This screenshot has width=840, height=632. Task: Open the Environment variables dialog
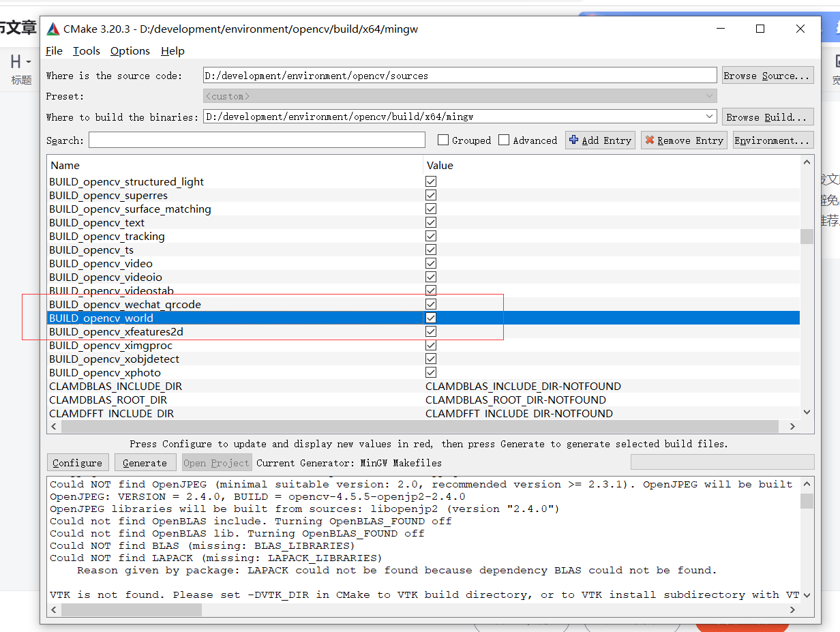[x=773, y=140]
